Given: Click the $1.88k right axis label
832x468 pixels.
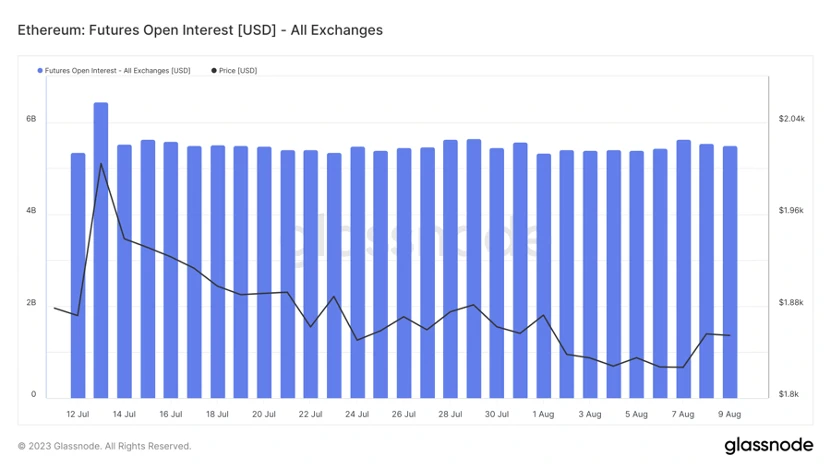Looking at the screenshot, I should (791, 303).
